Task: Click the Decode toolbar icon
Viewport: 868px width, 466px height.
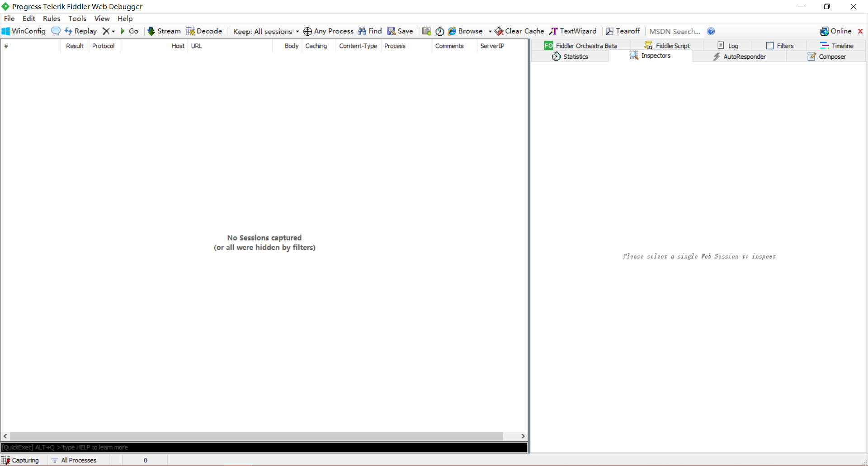Action: point(204,31)
